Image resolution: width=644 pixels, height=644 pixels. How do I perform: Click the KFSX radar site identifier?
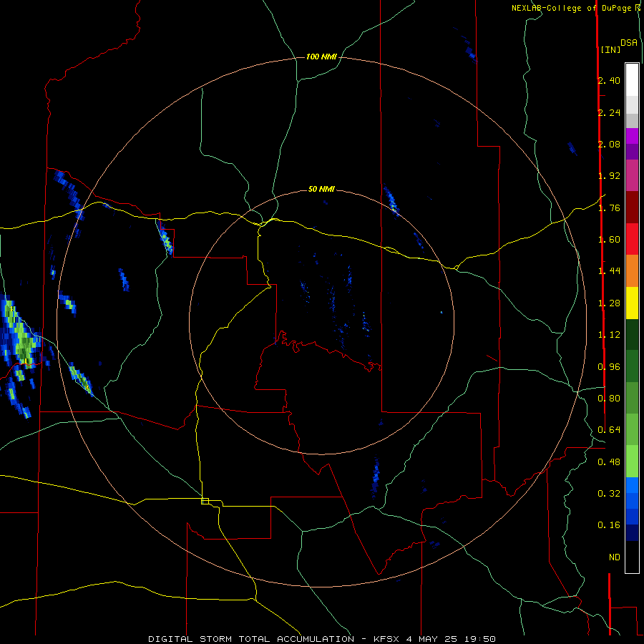(x=387, y=639)
